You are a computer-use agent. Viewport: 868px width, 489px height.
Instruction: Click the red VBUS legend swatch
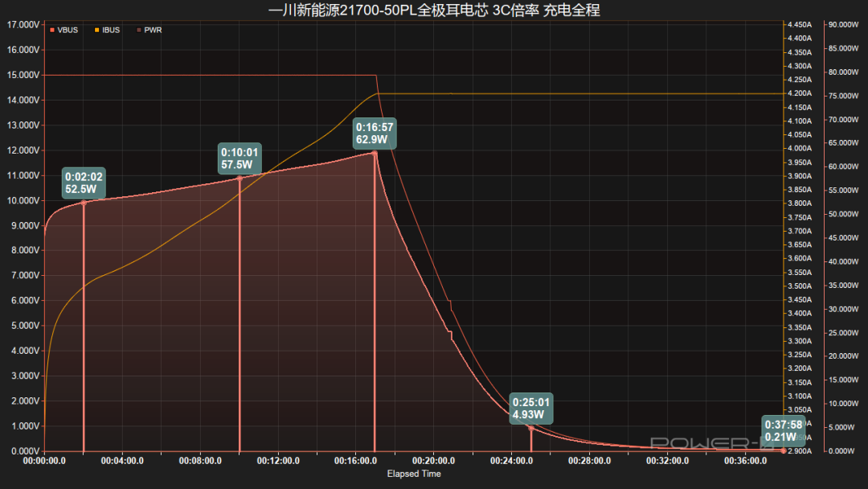52,30
